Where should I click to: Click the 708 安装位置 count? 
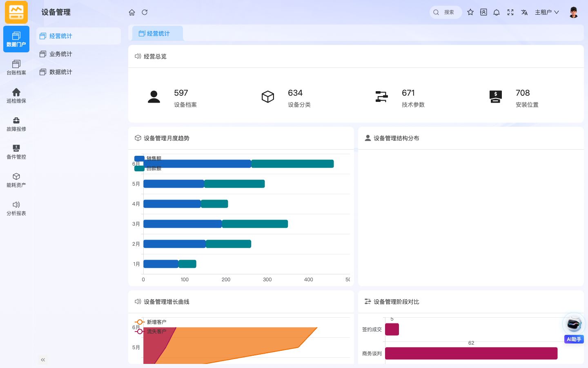[523, 93]
